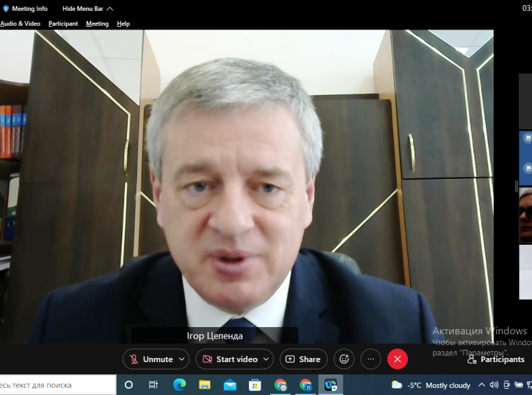
Task: Open the Help menu
Action: 123,24
